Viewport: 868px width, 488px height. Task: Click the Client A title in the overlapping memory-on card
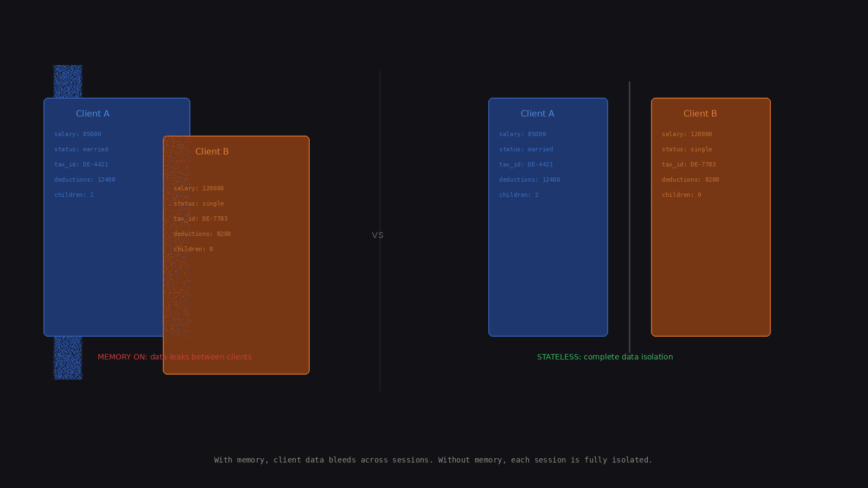pyautogui.click(x=93, y=114)
